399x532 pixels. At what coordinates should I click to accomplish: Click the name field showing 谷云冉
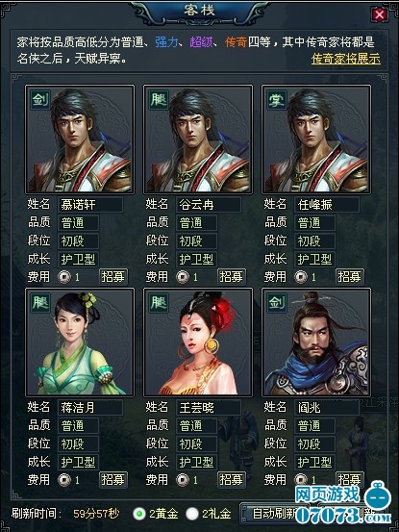[x=209, y=205]
